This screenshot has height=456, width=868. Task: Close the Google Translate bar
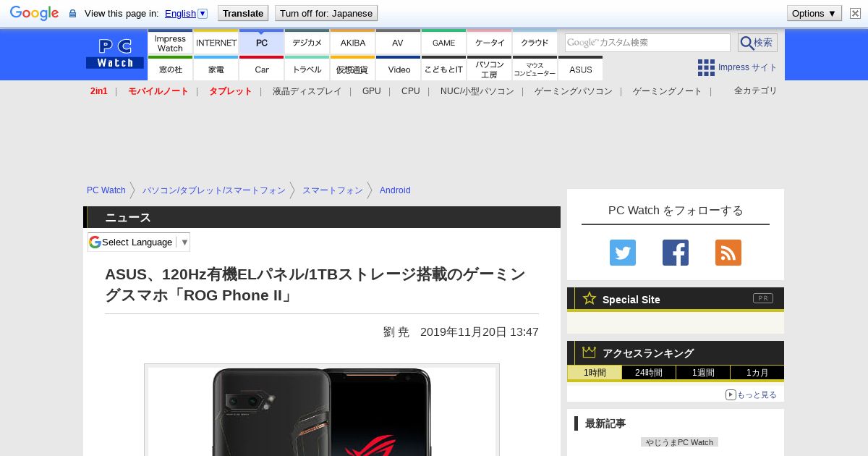[x=855, y=13]
